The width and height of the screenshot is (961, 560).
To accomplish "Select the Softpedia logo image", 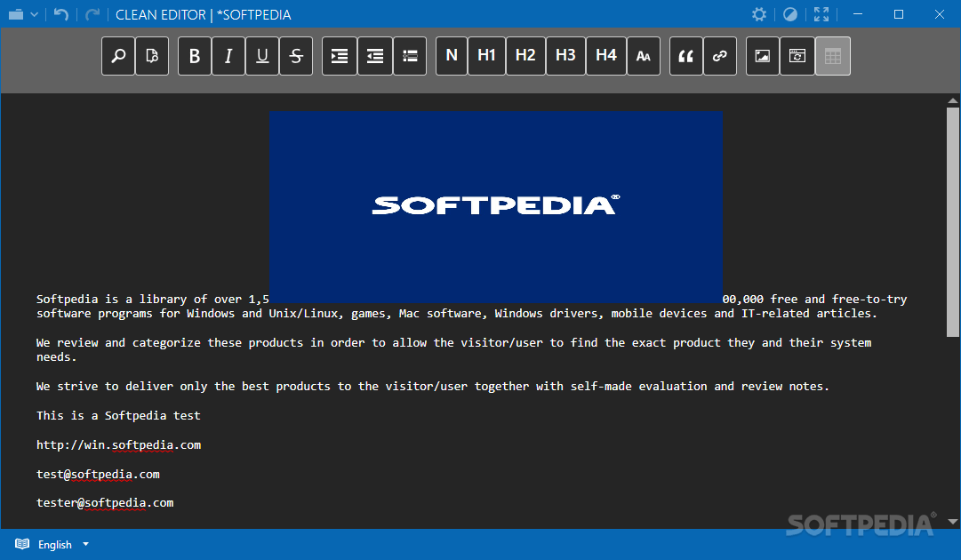I will 496,207.
